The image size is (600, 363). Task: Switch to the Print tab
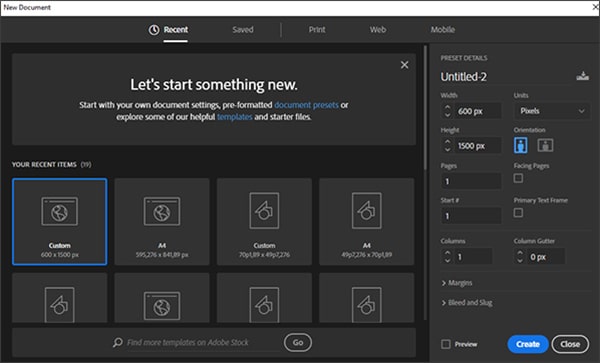[317, 30]
